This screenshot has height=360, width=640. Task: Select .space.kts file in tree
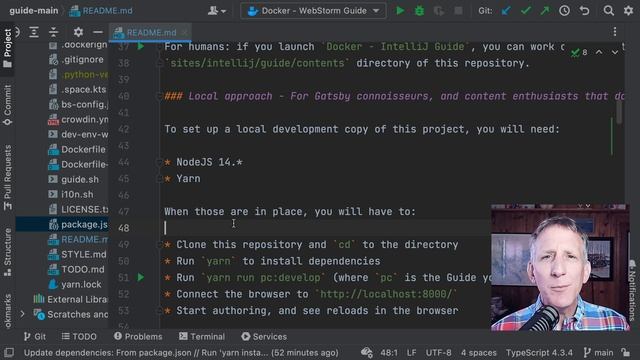click(78, 89)
